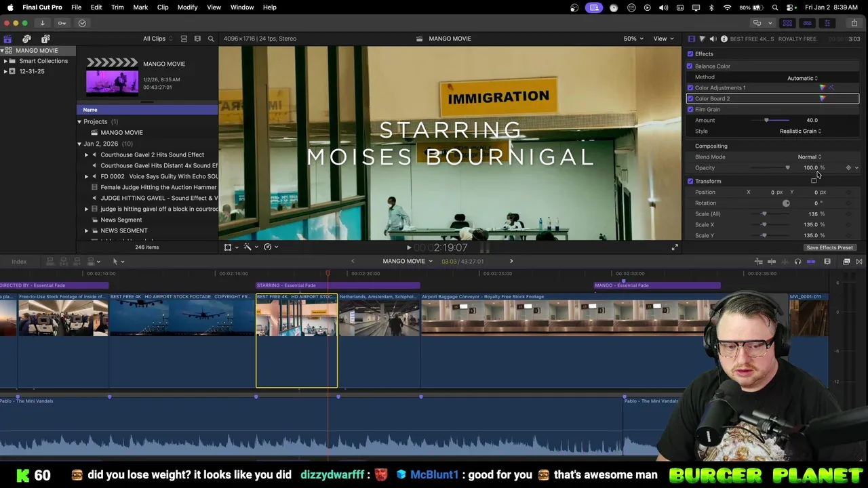The image size is (868, 488).
Task: Click the Share export button
Action: 854,23
